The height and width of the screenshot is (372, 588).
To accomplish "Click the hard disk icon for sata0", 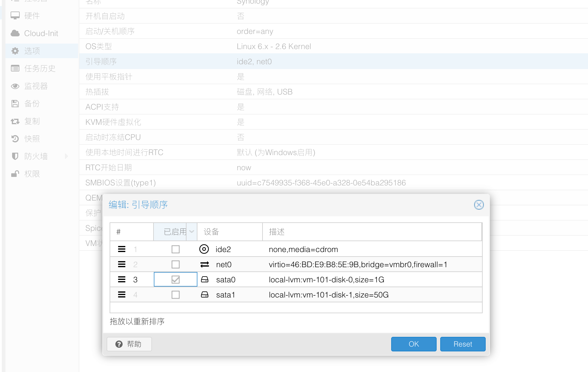I will [205, 280].
